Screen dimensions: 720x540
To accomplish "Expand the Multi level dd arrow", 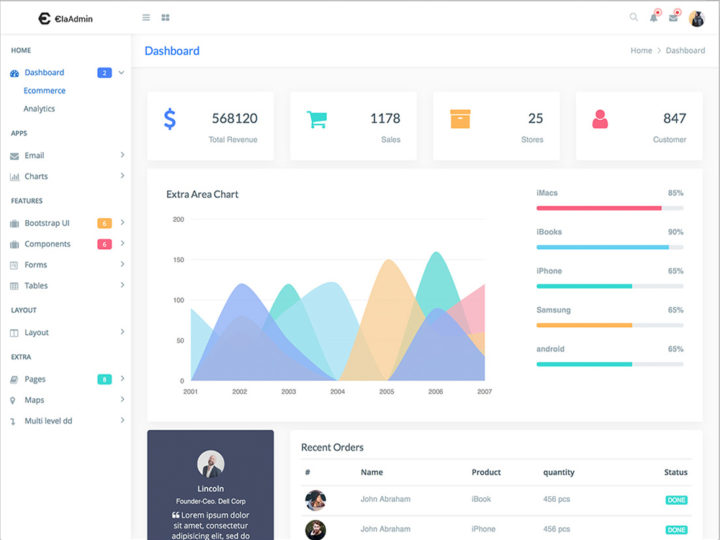I will pos(122,420).
